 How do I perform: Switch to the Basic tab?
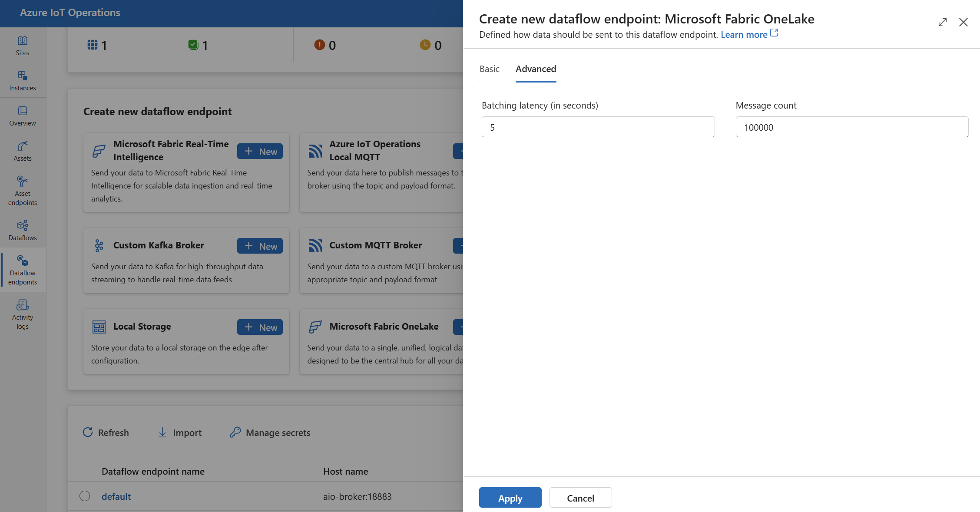490,67
